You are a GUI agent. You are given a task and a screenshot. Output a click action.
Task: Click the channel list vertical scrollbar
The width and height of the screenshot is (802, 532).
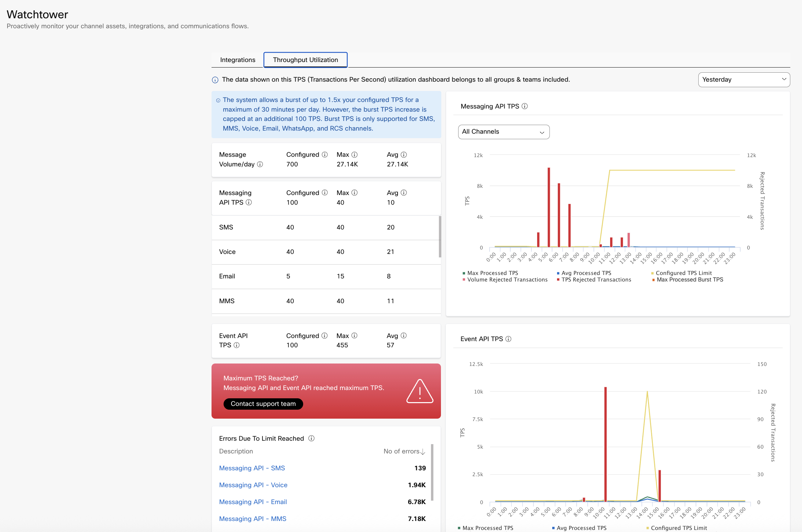440,236
